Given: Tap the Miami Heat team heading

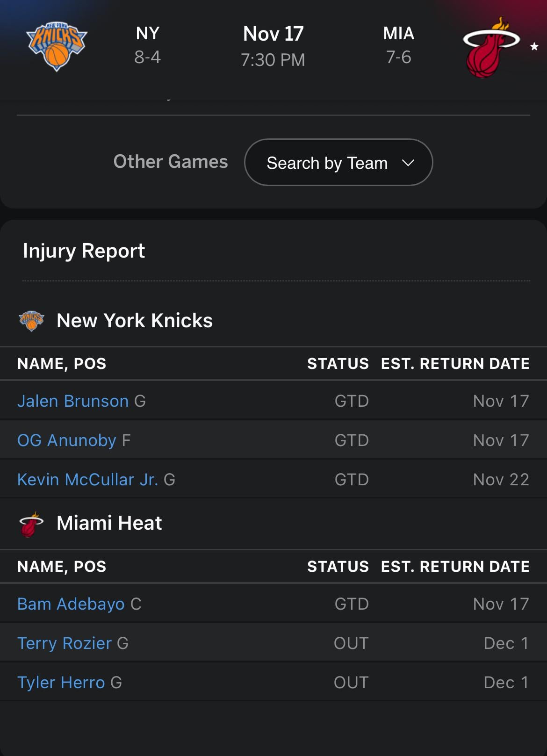Looking at the screenshot, I should (109, 523).
